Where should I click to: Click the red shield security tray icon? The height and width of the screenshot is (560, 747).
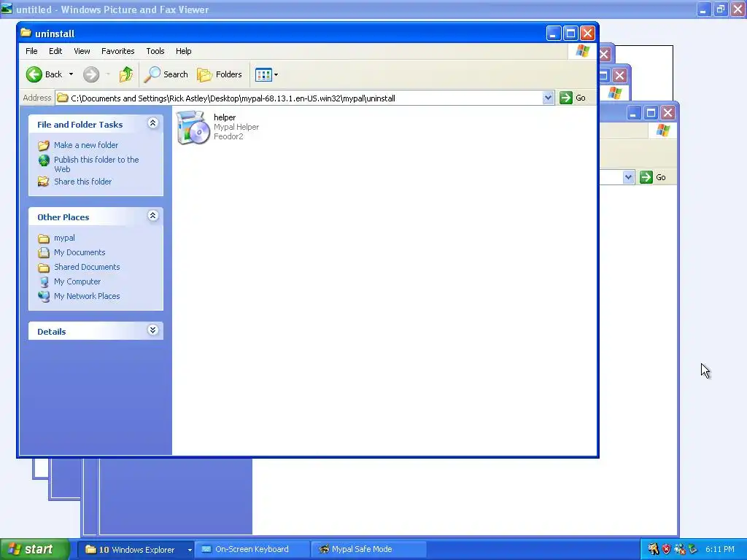coord(666,549)
